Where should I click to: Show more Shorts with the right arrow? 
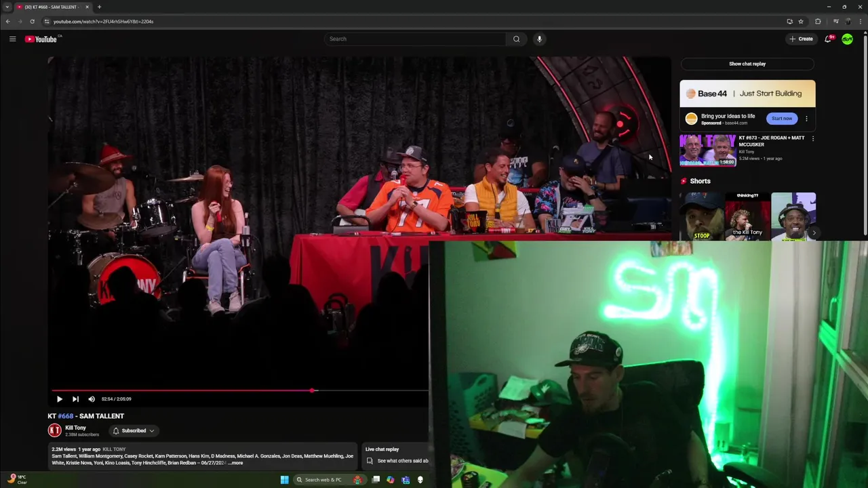[813, 232]
